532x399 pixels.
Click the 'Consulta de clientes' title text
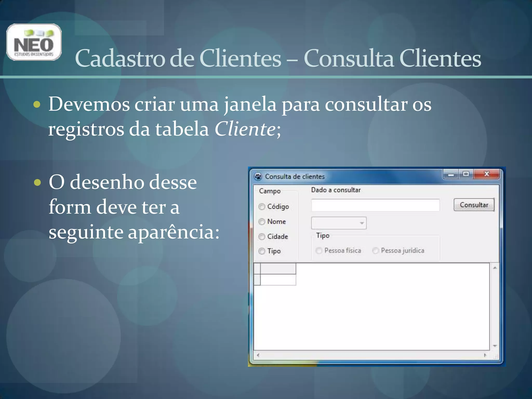(x=295, y=177)
